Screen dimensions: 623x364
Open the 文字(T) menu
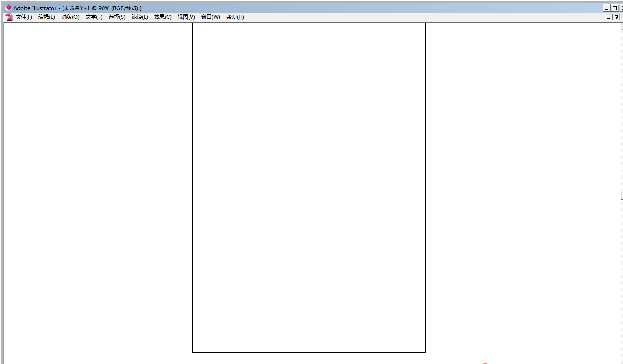pos(94,17)
